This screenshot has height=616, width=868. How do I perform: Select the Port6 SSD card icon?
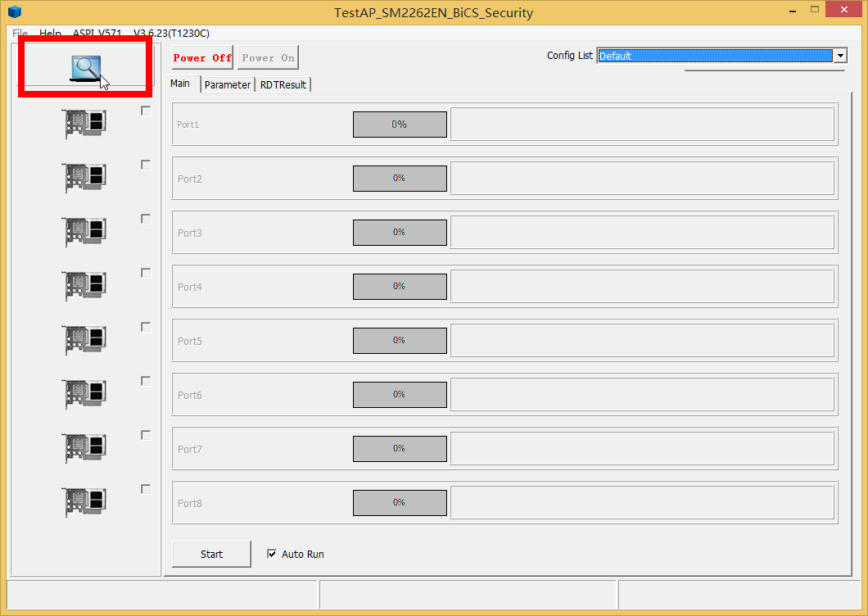(85, 394)
